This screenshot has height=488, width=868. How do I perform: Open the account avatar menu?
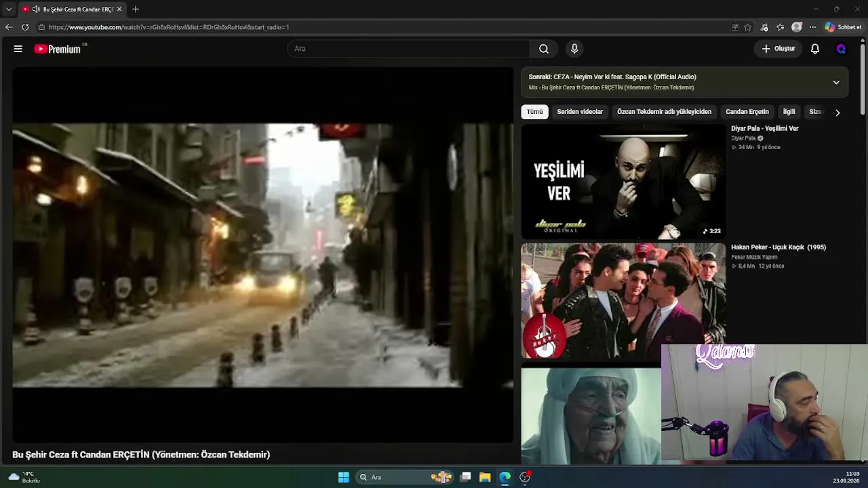842,49
